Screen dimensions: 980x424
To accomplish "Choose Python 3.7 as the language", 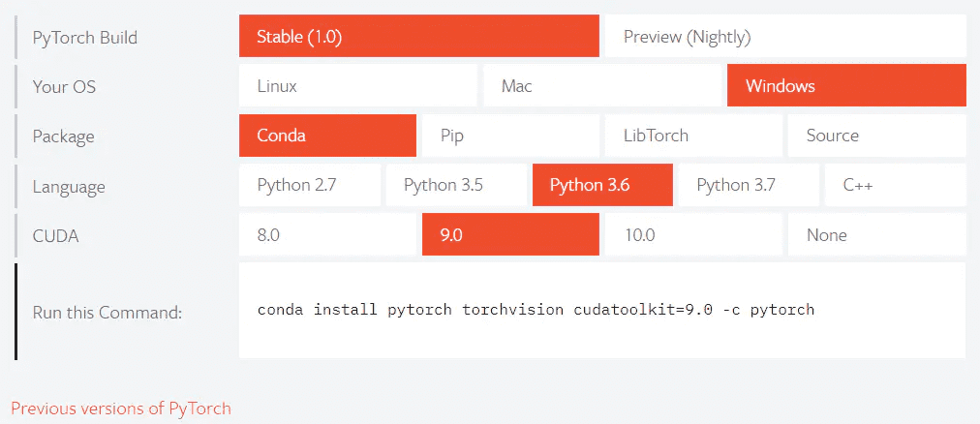I will 749,185.
